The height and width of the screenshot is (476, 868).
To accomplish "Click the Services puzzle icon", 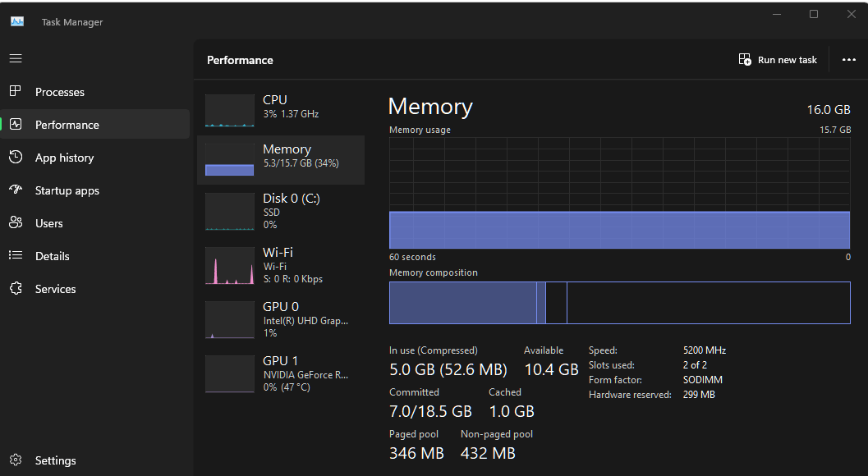I will pyautogui.click(x=16, y=288).
